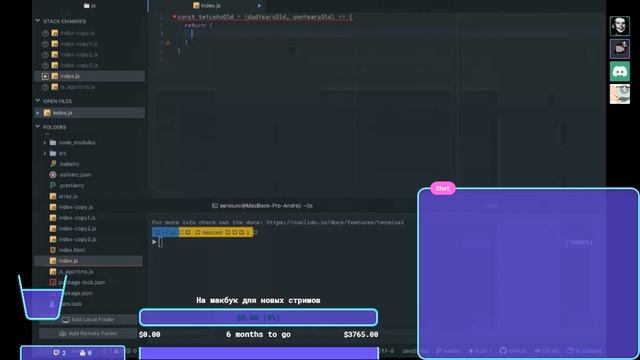Click the modified dot beside index.js in Open Files
640x360 pixels.
click(38, 113)
